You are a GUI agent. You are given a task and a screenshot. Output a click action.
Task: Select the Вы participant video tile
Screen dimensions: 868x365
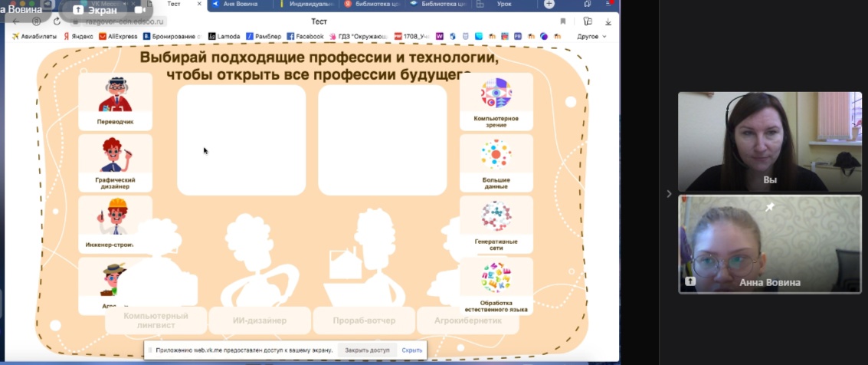(x=770, y=142)
